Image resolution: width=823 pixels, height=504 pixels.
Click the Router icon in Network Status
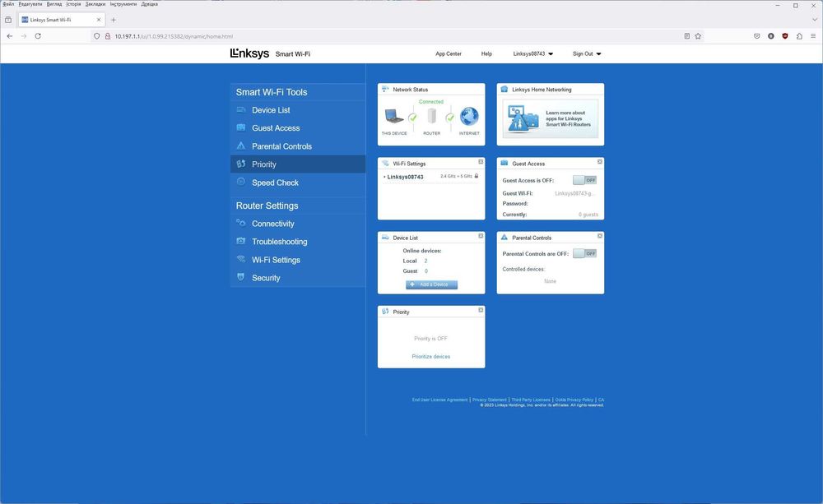tap(431, 116)
